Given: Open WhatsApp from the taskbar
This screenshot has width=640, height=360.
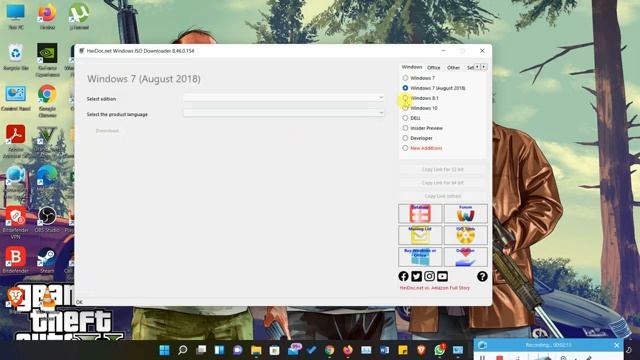Looking at the screenshot, I should pyautogui.click(x=440, y=350).
